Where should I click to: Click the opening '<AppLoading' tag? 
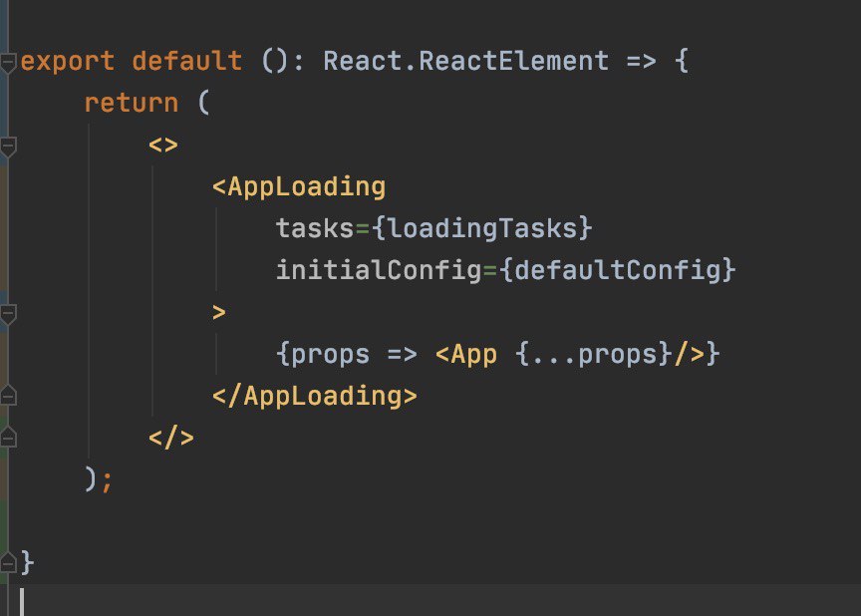[299, 187]
